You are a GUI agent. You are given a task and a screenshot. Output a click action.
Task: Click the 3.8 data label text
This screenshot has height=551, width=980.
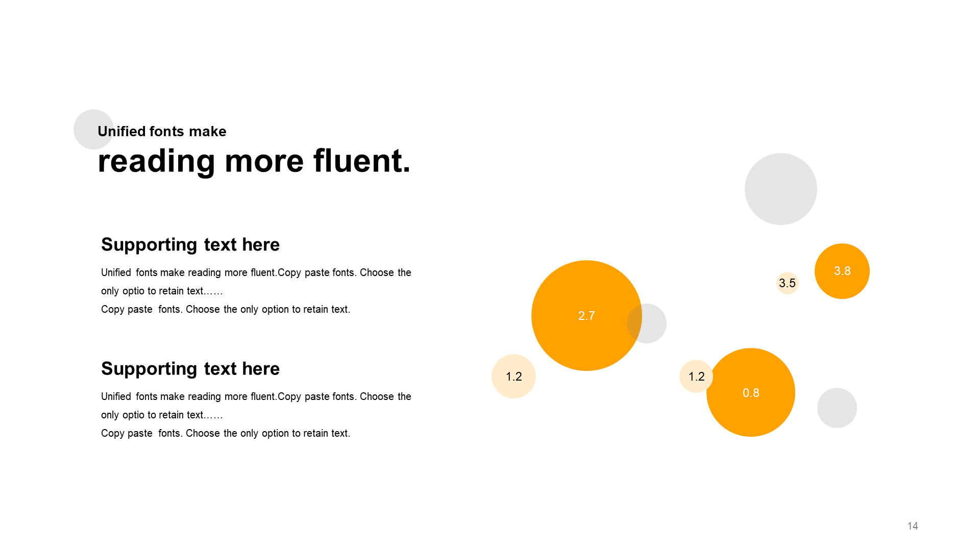tap(842, 271)
